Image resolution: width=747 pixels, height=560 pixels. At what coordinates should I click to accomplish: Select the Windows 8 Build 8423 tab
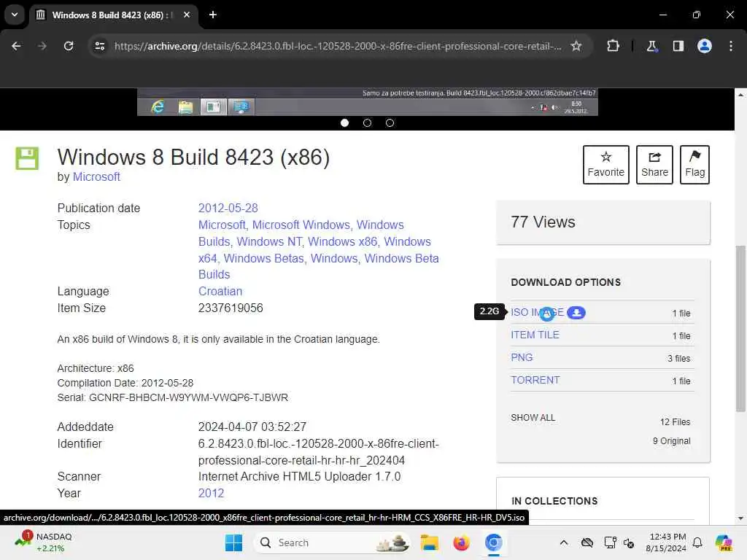113,15
